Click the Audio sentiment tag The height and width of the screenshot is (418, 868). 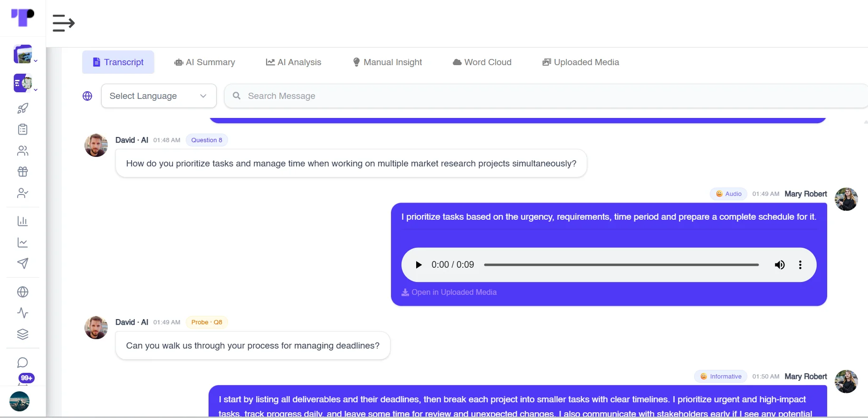(x=728, y=194)
